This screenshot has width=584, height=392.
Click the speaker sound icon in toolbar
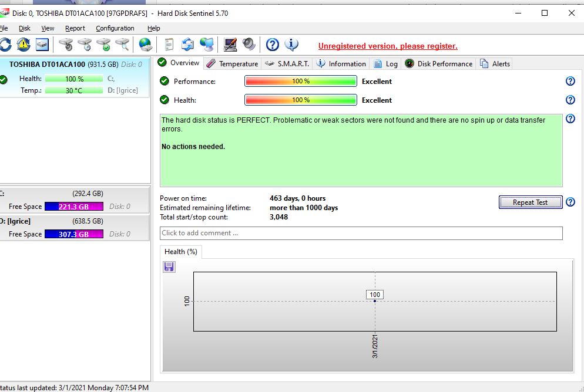(249, 45)
